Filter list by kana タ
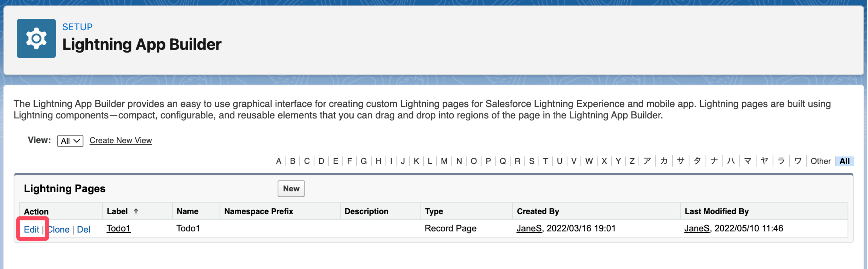Viewport: 868px width, 269px height. (697, 161)
